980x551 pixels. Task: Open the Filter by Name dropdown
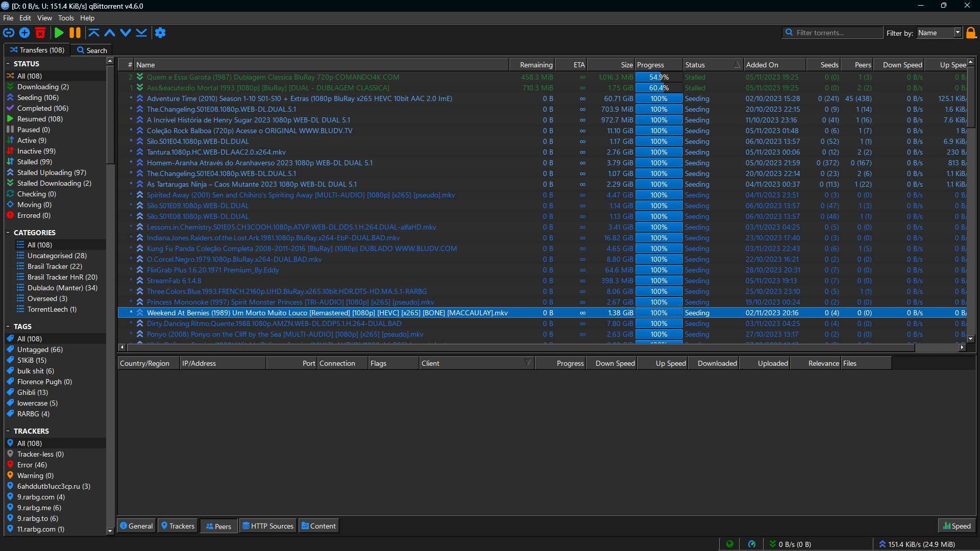tap(939, 33)
